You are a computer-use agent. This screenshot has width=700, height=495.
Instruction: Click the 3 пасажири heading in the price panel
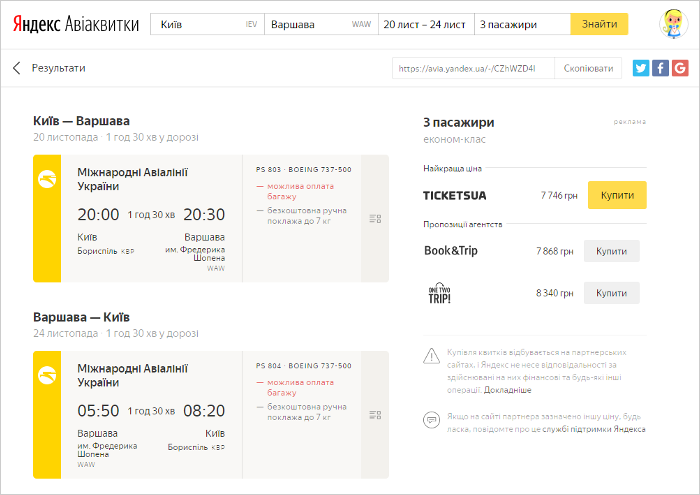pyautogui.click(x=458, y=123)
